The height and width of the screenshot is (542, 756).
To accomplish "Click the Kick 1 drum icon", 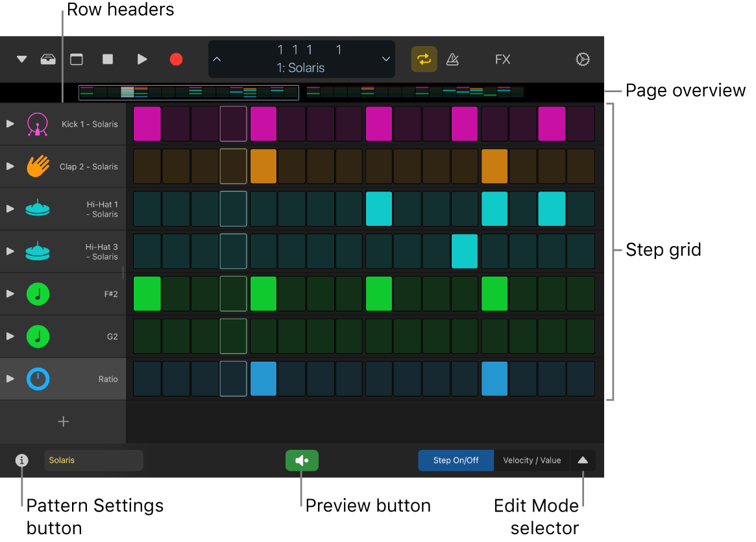I will pyautogui.click(x=38, y=124).
